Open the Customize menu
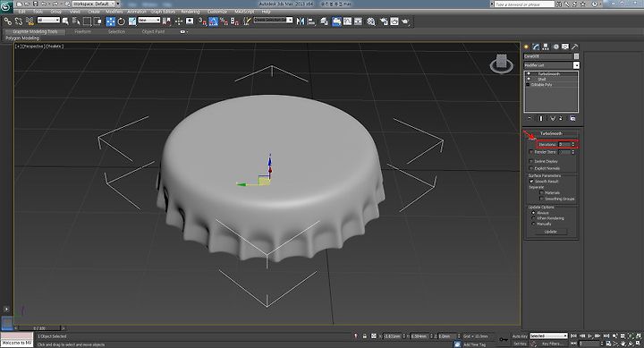This screenshot has width=644, height=348. coord(217,12)
